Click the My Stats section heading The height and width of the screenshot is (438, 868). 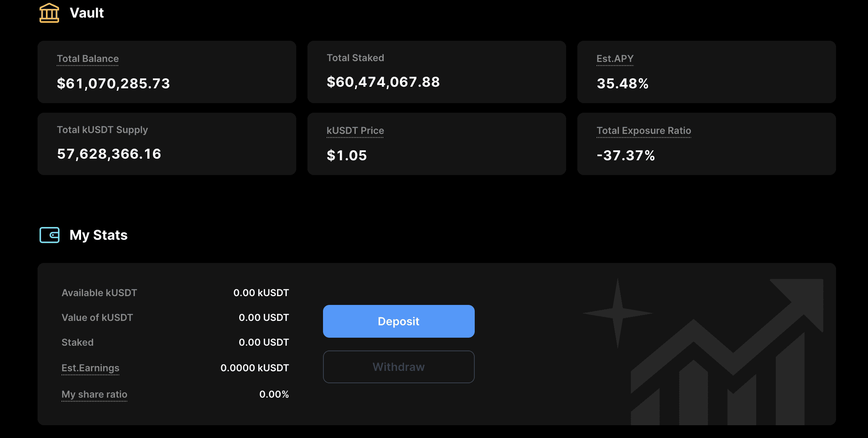tap(99, 235)
